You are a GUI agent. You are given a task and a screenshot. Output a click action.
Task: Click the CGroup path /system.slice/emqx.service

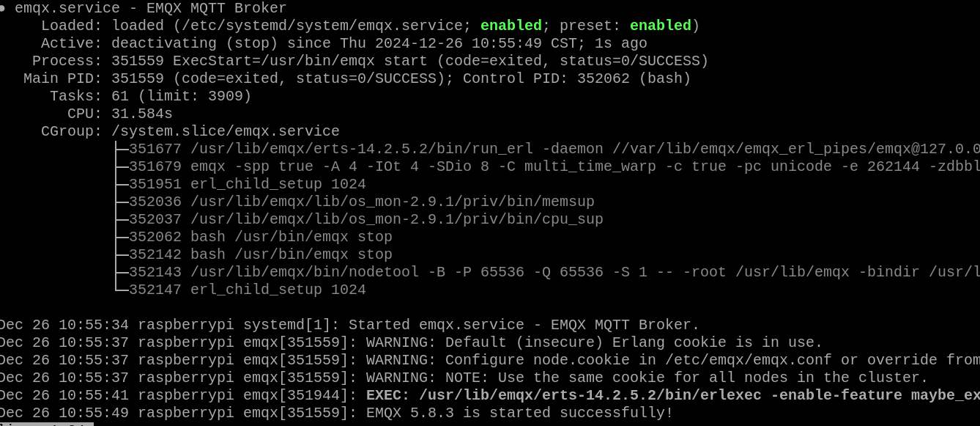(x=225, y=131)
